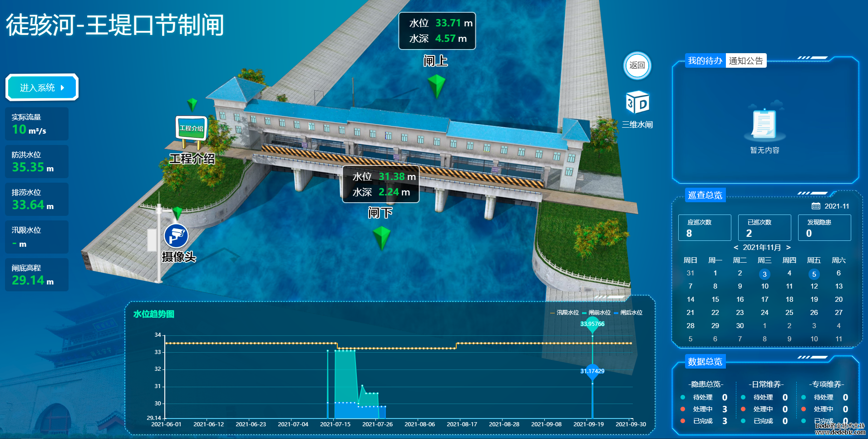Click the 工程介绍 signboard icon
This screenshot has width=868, height=439.
coord(191,129)
